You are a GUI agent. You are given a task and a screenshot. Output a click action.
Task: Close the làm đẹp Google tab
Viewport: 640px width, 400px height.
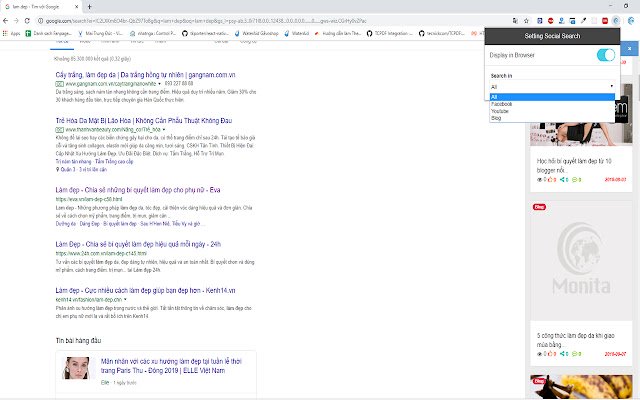pos(77,7)
